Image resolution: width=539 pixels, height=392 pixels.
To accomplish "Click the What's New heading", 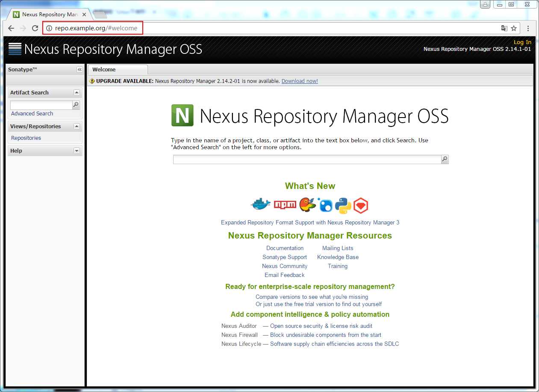I will (x=310, y=186).
